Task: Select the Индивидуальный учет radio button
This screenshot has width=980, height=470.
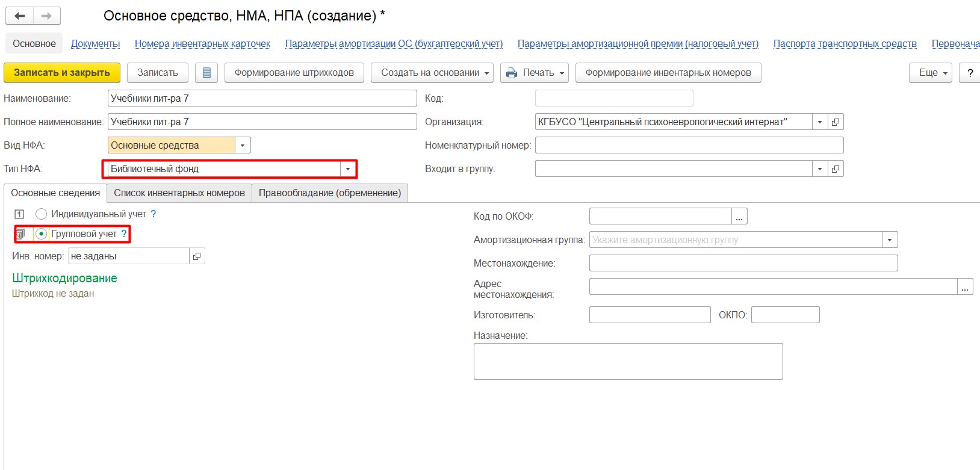Action: 41,214
